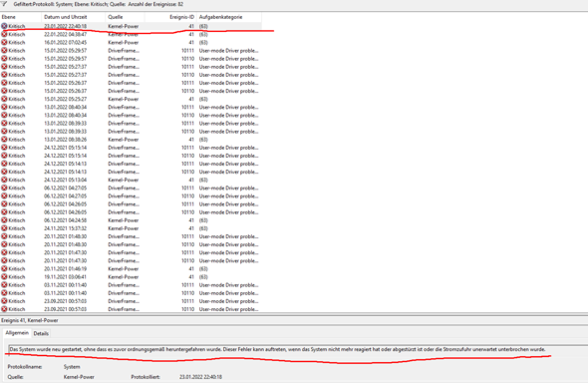
Task: Click critical icon of the 24.11.2021 15:37:32 event
Action: 4,228
